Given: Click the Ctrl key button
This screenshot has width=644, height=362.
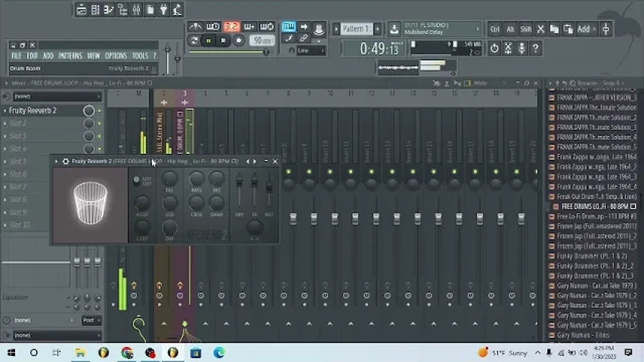Looking at the screenshot, I should tap(495, 30).
